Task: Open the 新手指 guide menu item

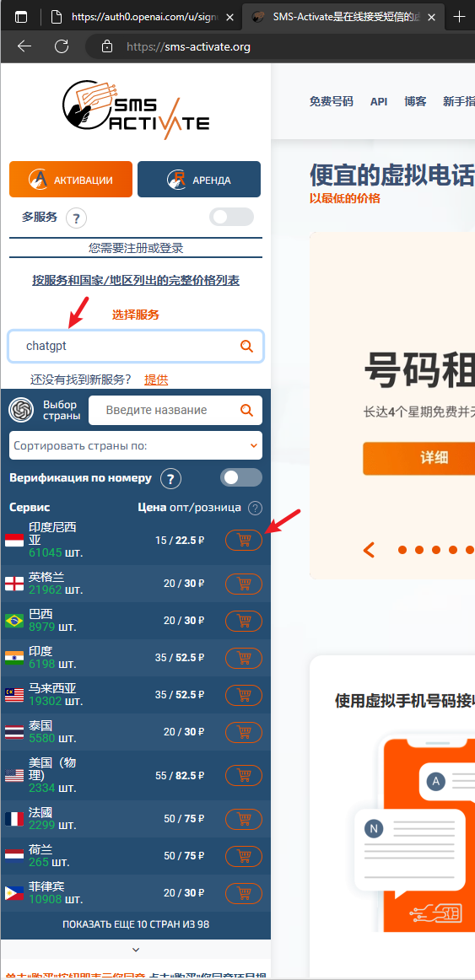Action: (459, 101)
